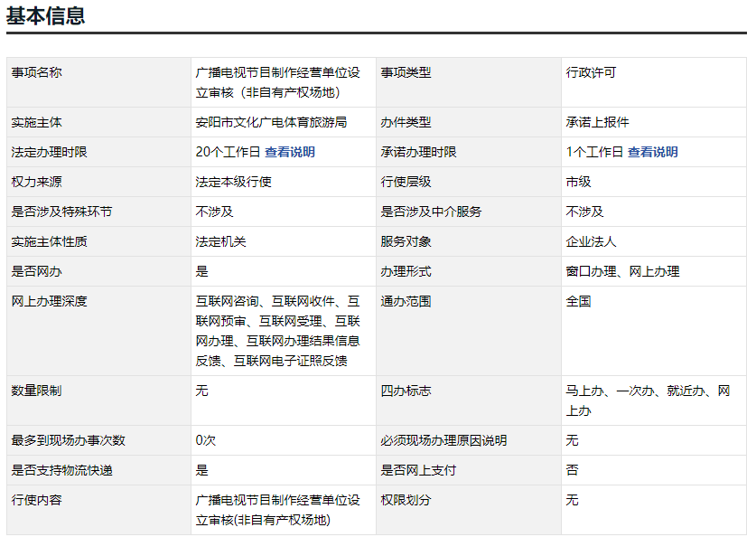
Task: Click the 必须现场办理原因说明 label
Action: coord(443,440)
